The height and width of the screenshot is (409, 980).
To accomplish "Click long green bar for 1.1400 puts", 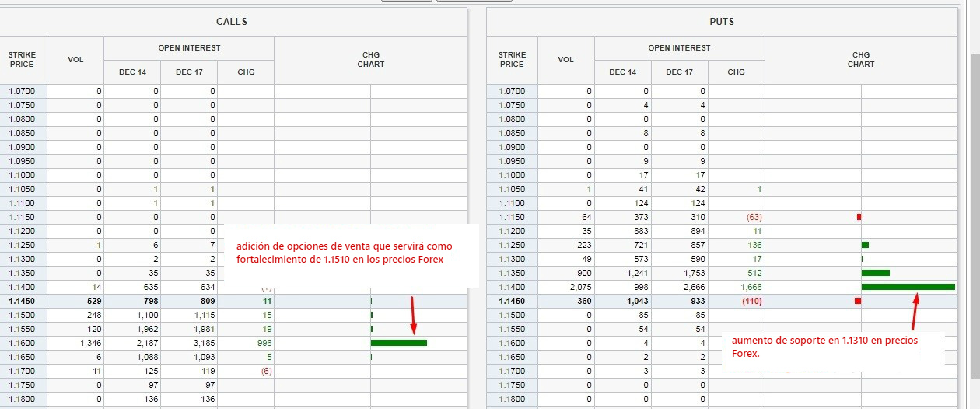I will coord(908,287).
